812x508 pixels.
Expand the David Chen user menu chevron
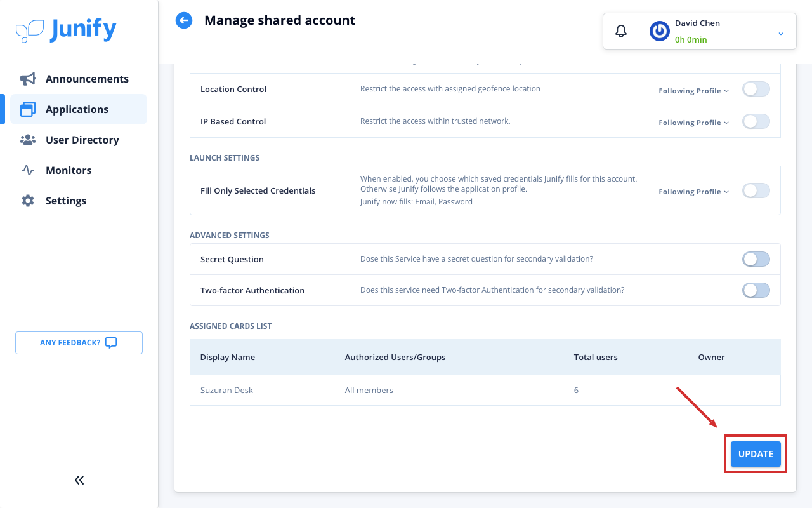781,33
